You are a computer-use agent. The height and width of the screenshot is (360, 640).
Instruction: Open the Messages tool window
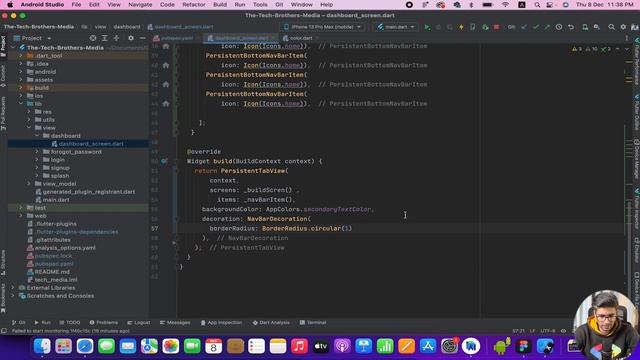175,322
